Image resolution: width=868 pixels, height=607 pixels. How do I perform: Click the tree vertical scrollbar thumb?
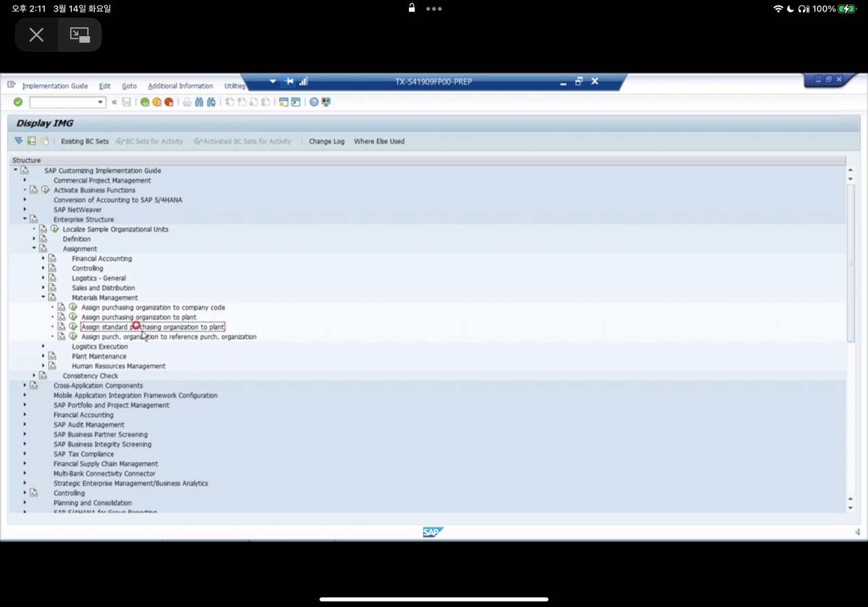851,262
